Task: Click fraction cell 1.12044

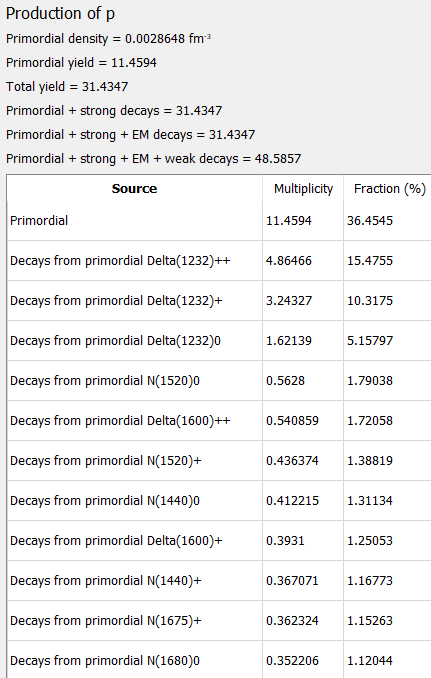Action: [370, 661]
